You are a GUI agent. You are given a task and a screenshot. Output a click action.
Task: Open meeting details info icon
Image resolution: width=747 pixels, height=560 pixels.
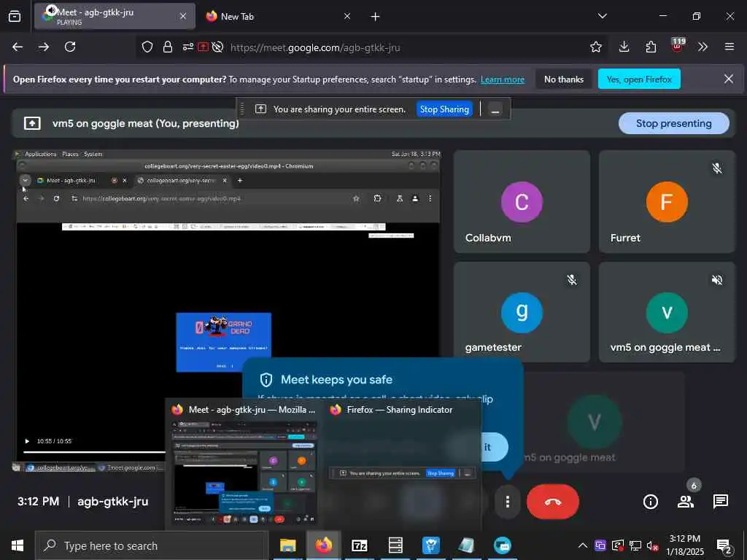650,502
